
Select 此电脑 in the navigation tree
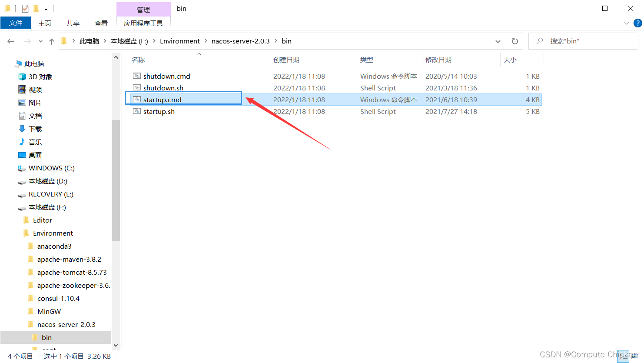click(x=34, y=64)
